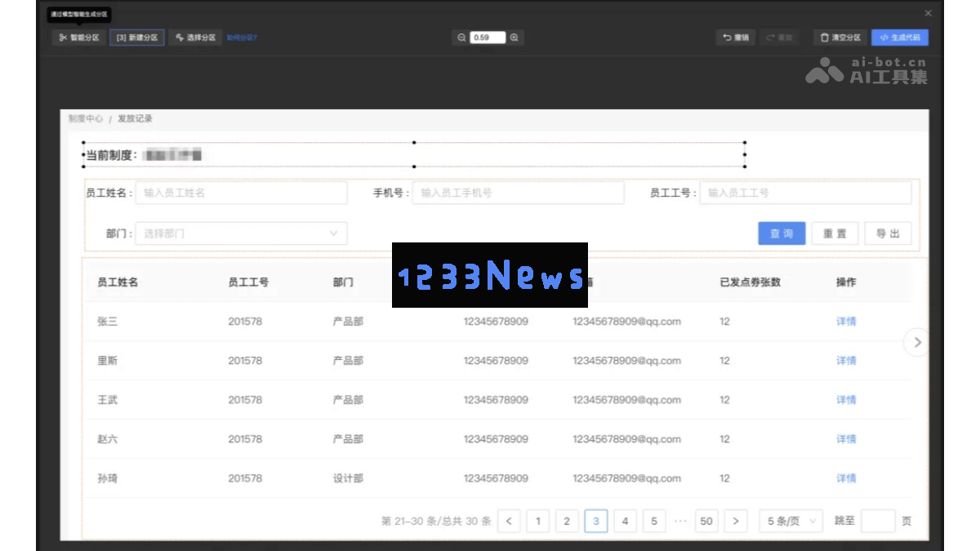Click the 部门 column header
This screenshot has height=551, width=980.
pyautogui.click(x=343, y=282)
